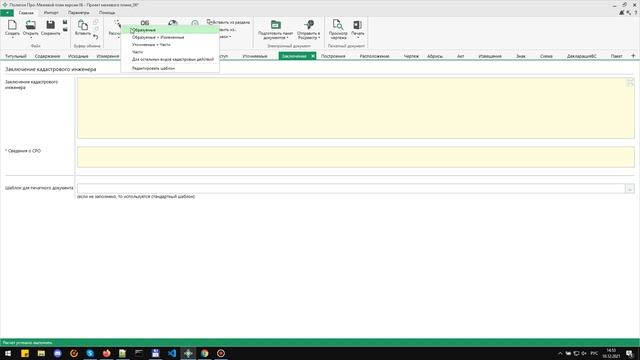The height and width of the screenshot is (360, 640).
Task: Open the Титульный section tab
Action: click(16, 56)
